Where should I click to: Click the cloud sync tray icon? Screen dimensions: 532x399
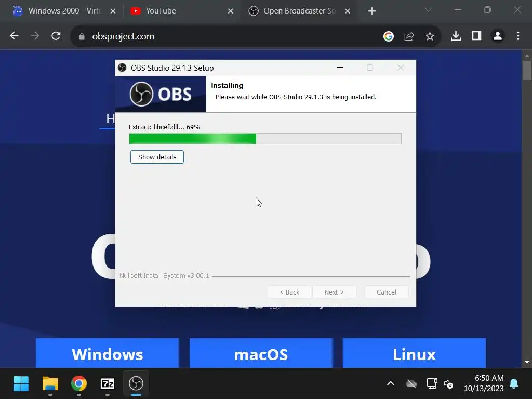(x=411, y=384)
